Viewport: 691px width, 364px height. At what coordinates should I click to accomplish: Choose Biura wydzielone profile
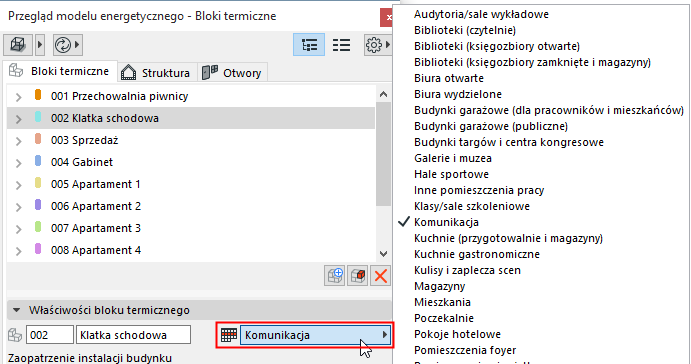point(458,94)
